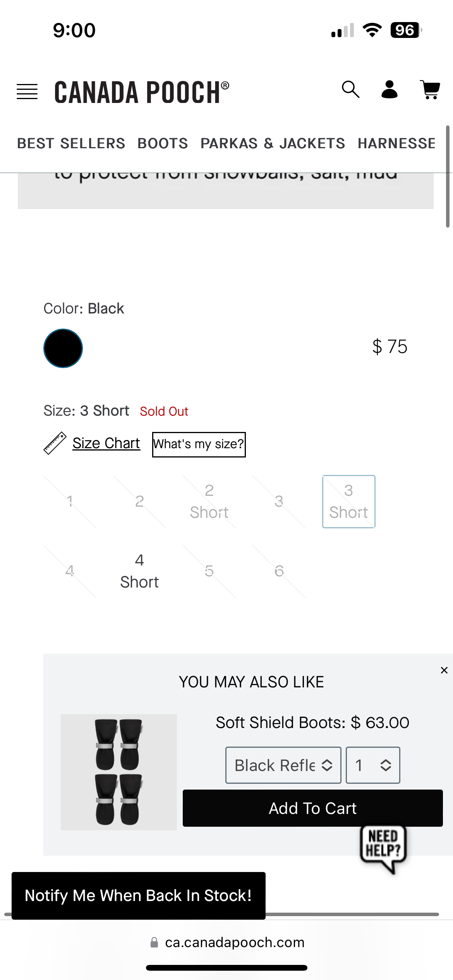Click the ruler icon beside Size Chart
This screenshot has height=980, width=453.
(x=55, y=443)
